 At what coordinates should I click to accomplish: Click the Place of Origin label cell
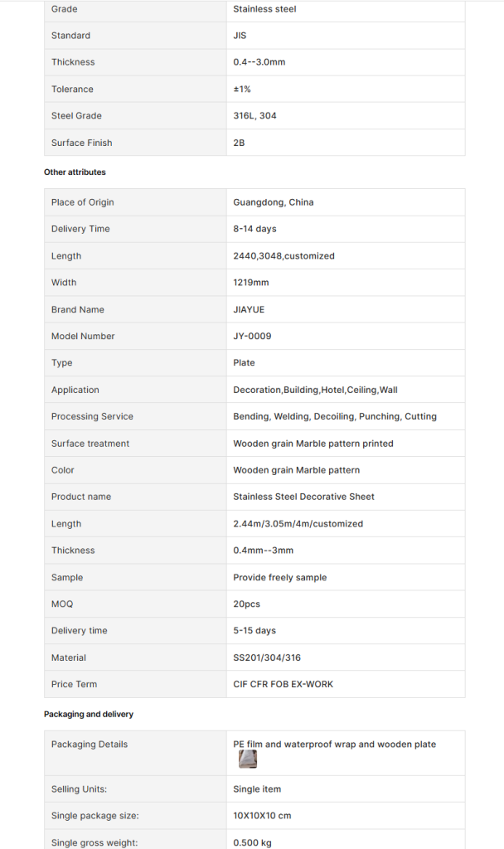(135, 202)
